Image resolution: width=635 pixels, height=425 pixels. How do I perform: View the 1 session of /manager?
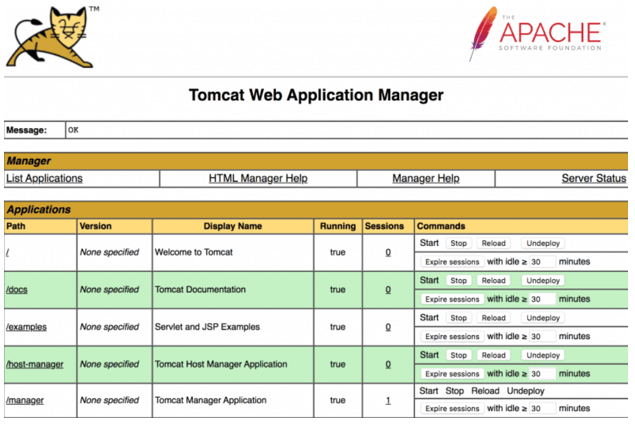[x=388, y=400]
